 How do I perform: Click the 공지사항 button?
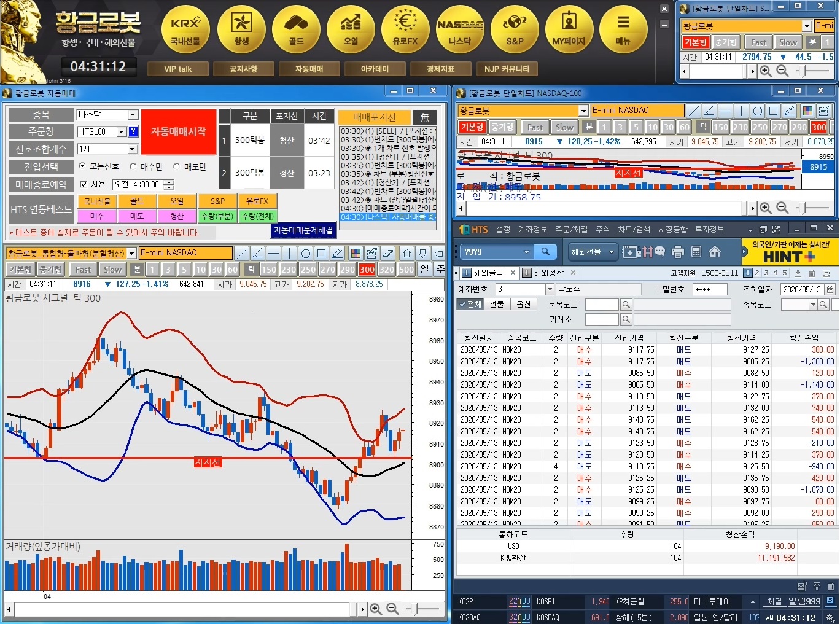pos(243,69)
